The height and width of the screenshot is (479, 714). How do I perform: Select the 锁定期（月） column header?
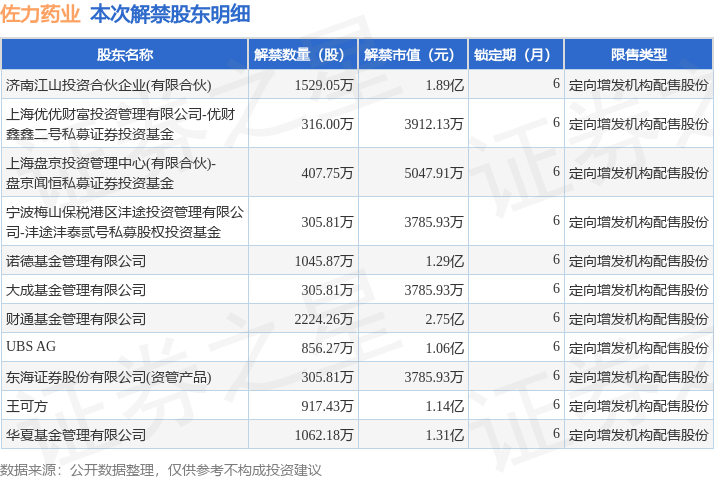point(516,55)
